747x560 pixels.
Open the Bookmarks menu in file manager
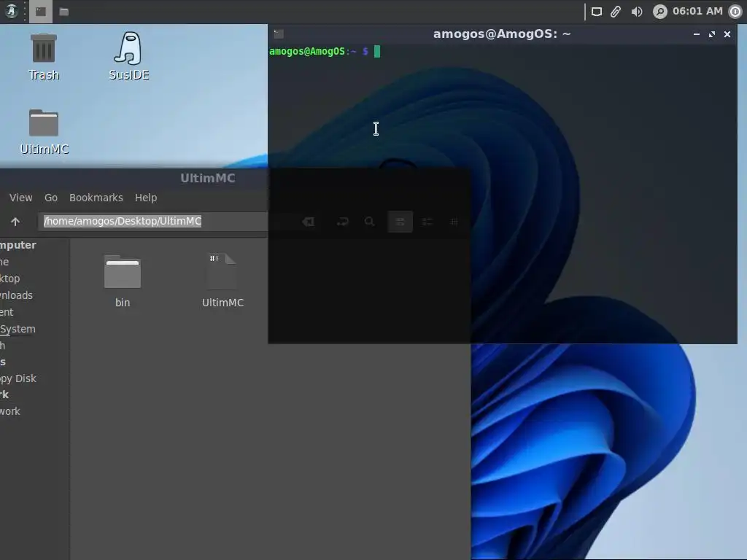[96, 198]
